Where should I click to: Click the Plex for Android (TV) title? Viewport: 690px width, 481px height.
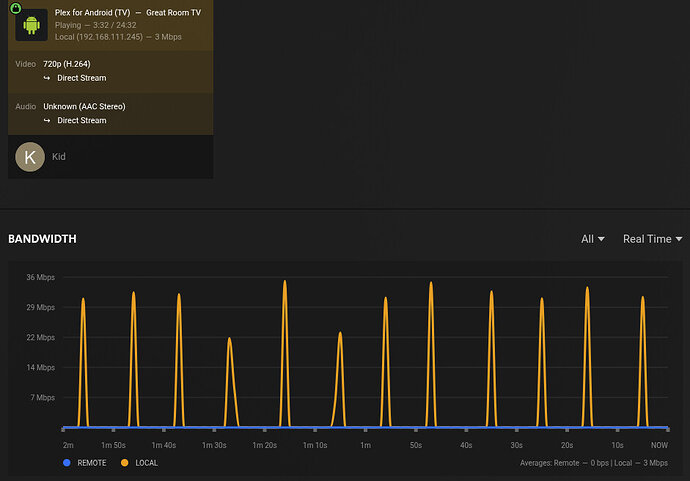(92, 13)
